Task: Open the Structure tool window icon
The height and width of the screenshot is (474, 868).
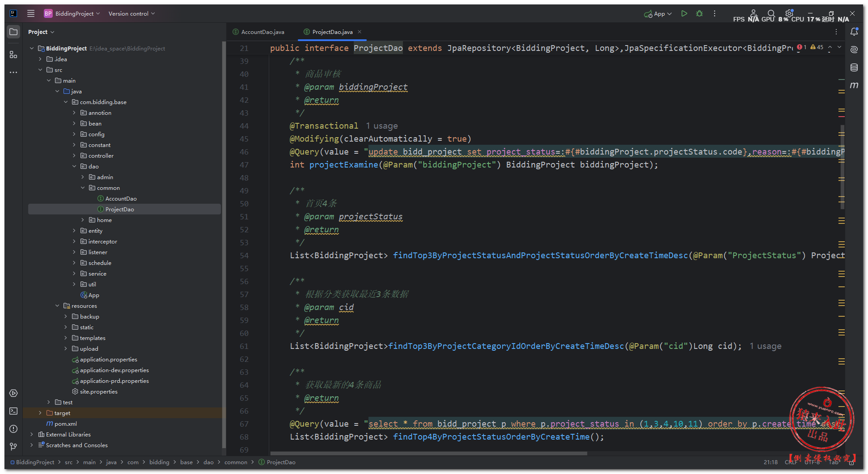Action: (x=13, y=55)
